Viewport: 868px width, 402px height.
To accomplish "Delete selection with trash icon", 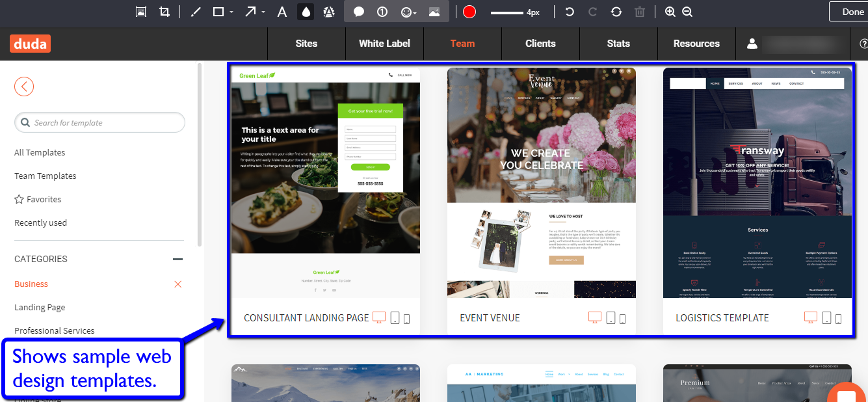I will (640, 12).
